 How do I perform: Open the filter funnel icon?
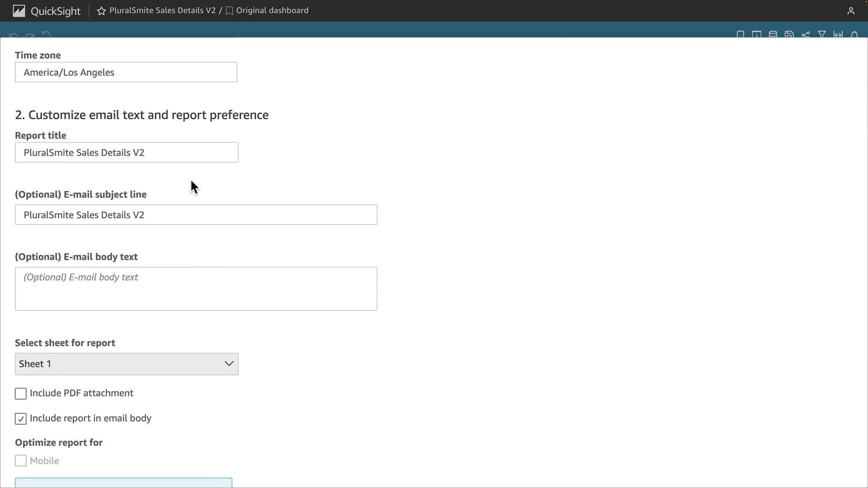(x=822, y=35)
